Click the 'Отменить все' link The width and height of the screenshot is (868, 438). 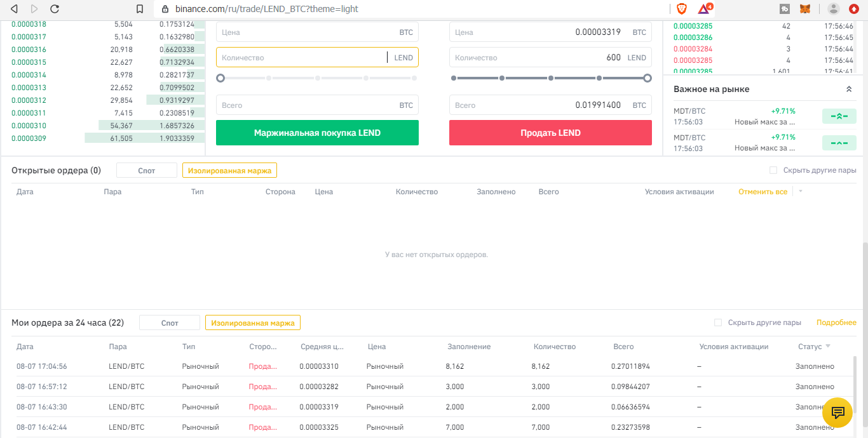click(763, 192)
